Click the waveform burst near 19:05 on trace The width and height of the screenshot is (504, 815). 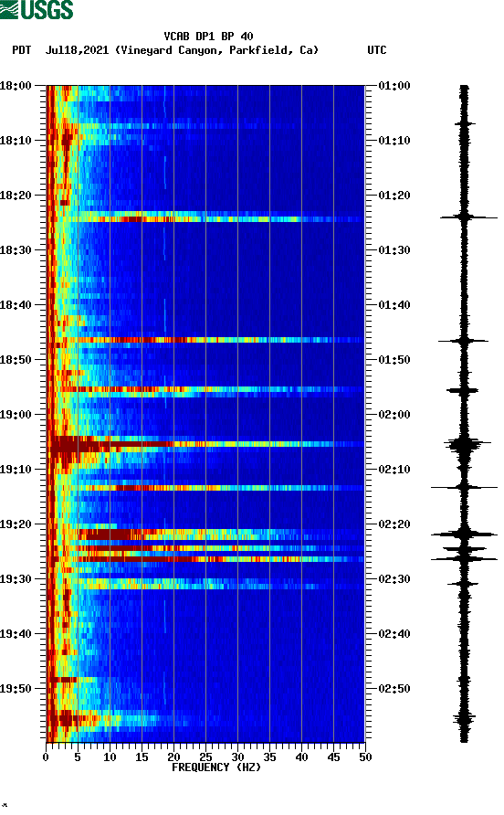pos(467,446)
